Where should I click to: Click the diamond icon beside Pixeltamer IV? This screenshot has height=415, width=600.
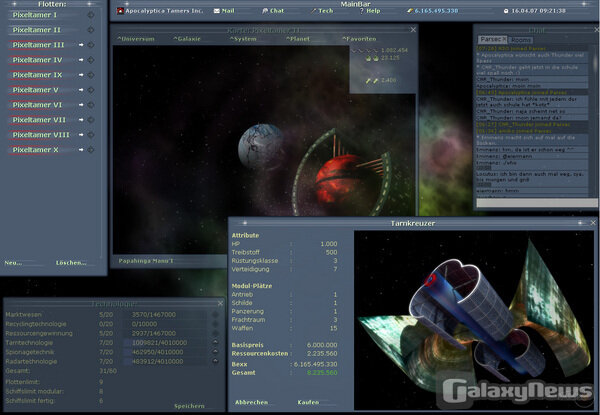point(91,60)
